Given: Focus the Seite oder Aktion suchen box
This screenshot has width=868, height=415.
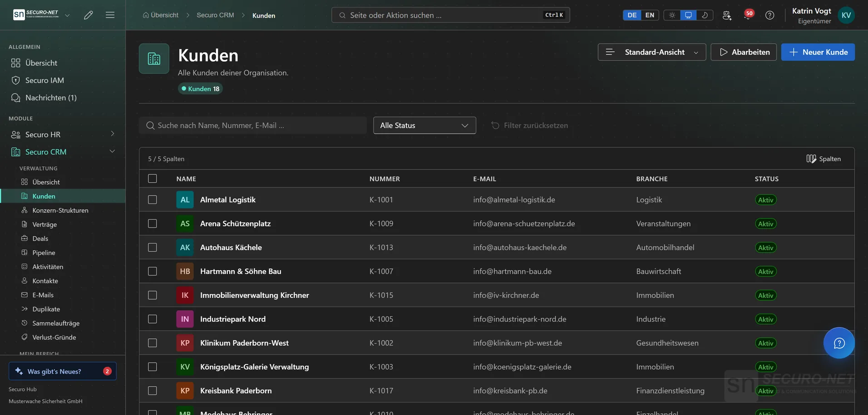Looking at the screenshot, I should coord(450,15).
